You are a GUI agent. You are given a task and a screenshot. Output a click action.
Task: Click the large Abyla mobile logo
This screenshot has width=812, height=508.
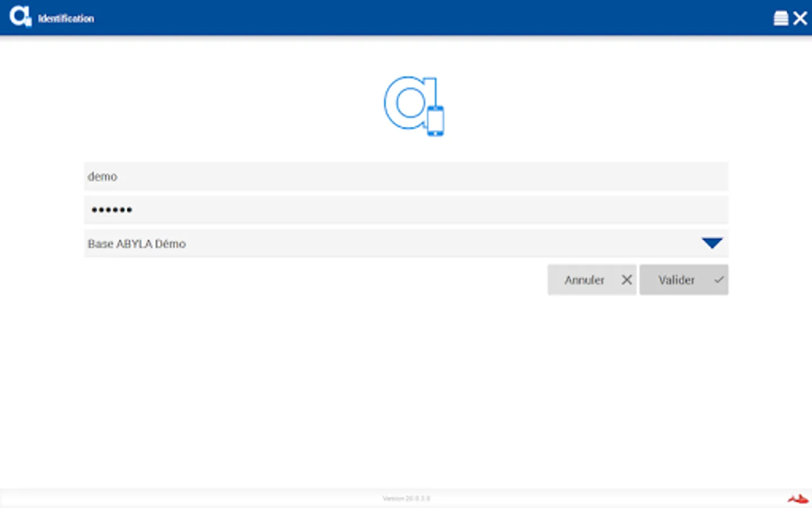pos(414,106)
